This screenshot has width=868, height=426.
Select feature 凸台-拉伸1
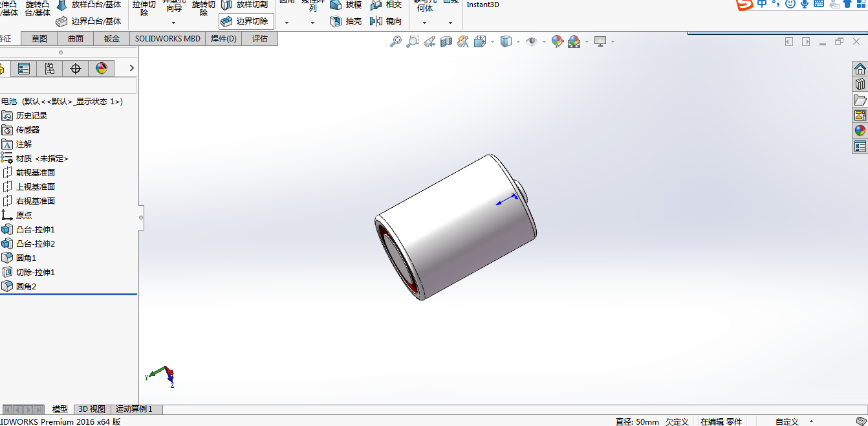click(28, 230)
